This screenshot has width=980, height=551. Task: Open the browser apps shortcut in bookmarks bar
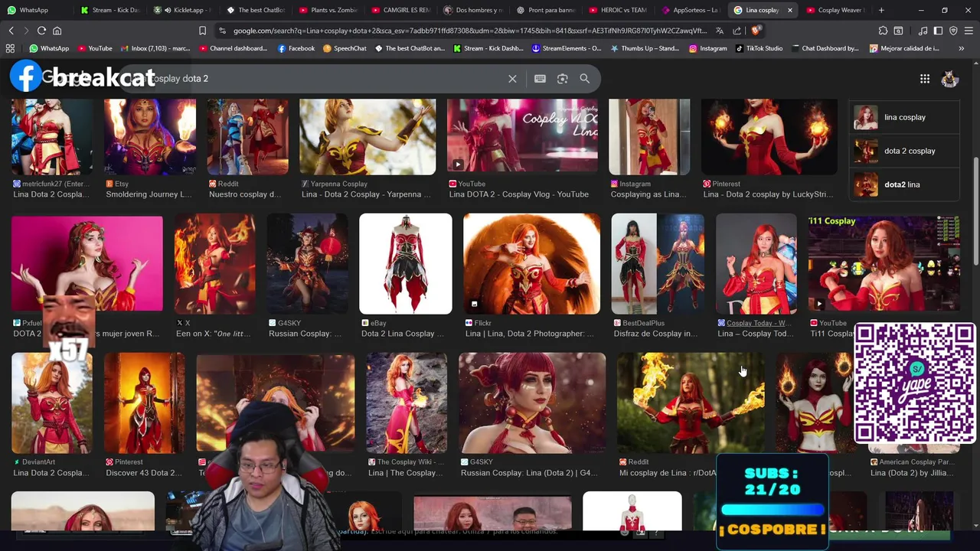(x=10, y=48)
